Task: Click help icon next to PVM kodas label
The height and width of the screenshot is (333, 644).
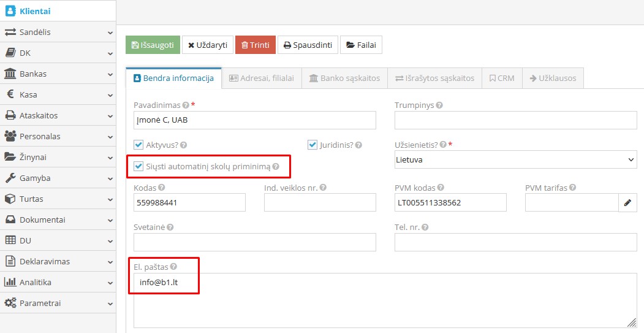Action: pyautogui.click(x=441, y=188)
